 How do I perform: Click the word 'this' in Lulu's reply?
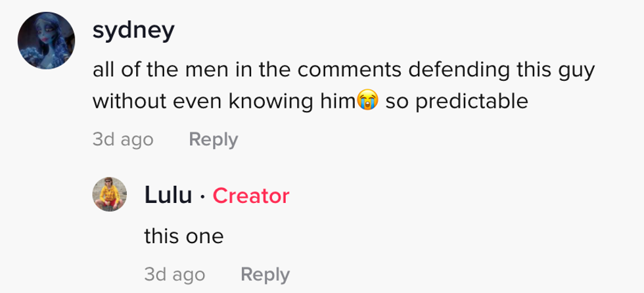point(161,236)
